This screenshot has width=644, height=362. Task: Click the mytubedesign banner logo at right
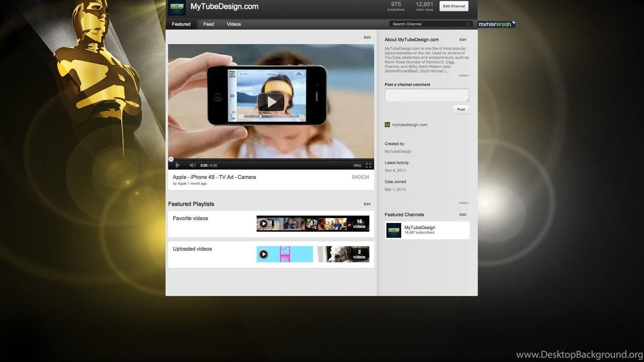(x=496, y=24)
